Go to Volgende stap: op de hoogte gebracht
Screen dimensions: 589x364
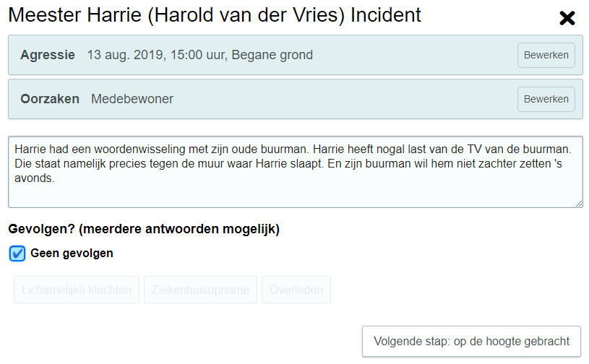pos(471,342)
